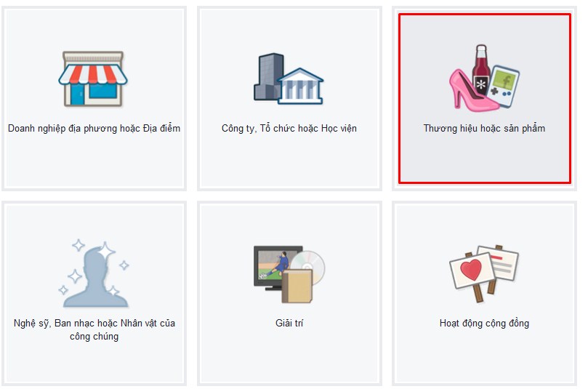Choose 'Thương hiệu hoặc sản phẩm' label
The height and width of the screenshot is (389, 588).
click(484, 128)
